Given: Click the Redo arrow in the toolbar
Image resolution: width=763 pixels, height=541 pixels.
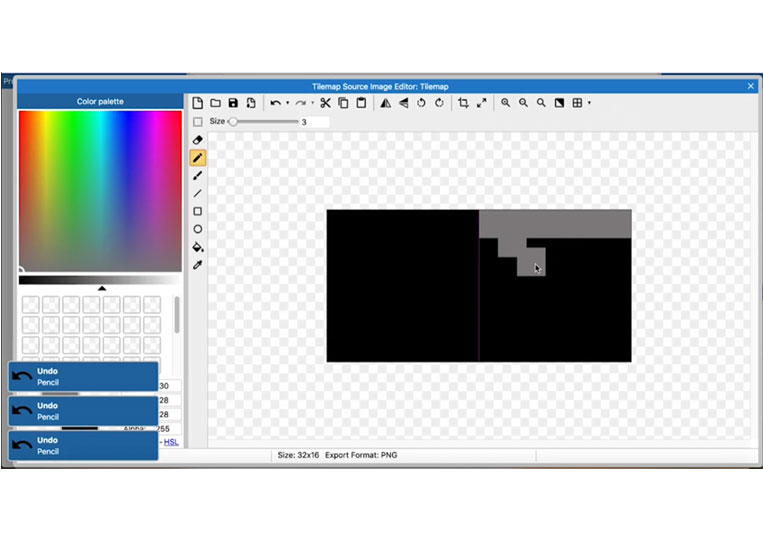Looking at the screenshot, I should (300, 103).
